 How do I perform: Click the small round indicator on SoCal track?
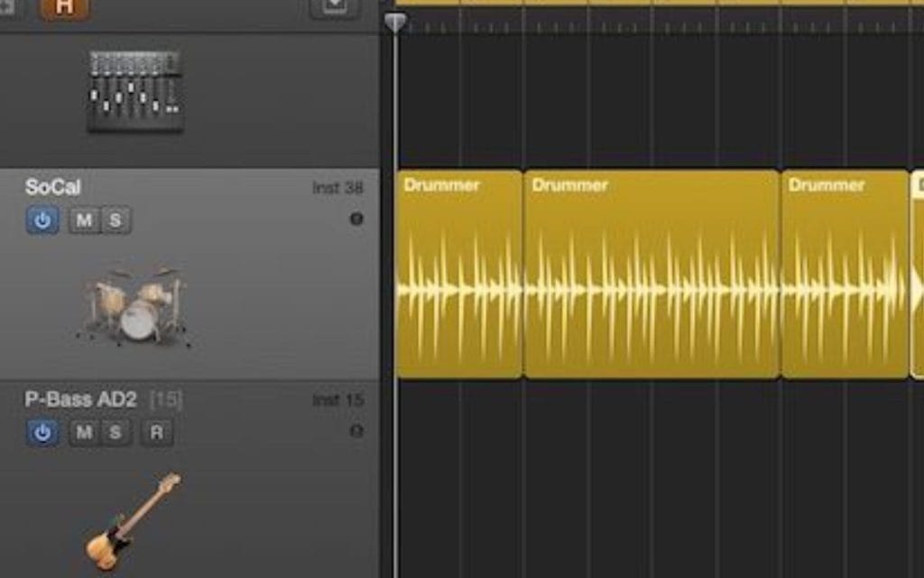[356, 219]
